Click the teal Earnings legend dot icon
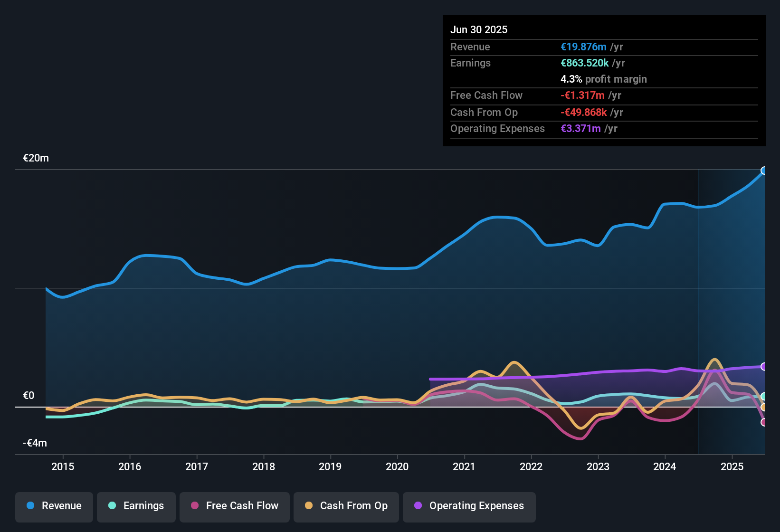This screenshot has width=780, height=532. 112,506
